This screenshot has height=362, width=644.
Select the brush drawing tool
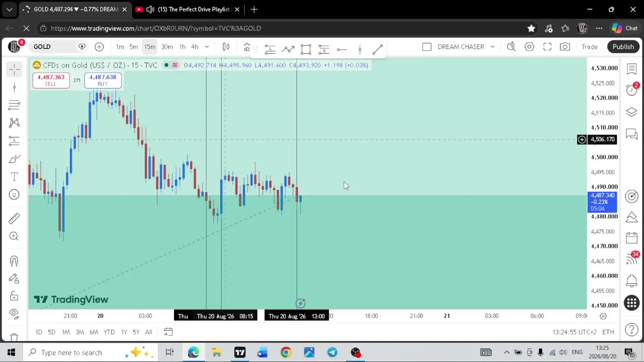(14, 159)
